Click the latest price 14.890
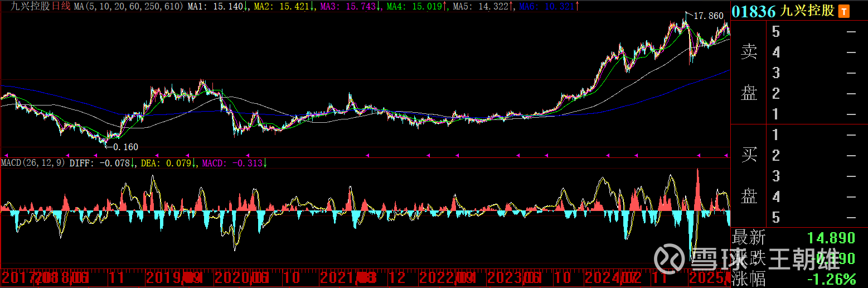 click(x=831, y=238)
